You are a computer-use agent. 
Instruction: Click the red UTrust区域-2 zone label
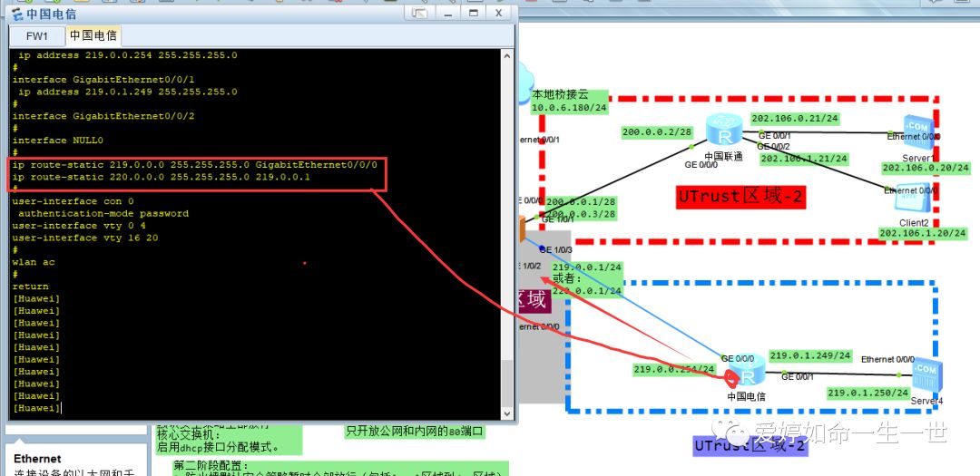[x=740, y=197]
